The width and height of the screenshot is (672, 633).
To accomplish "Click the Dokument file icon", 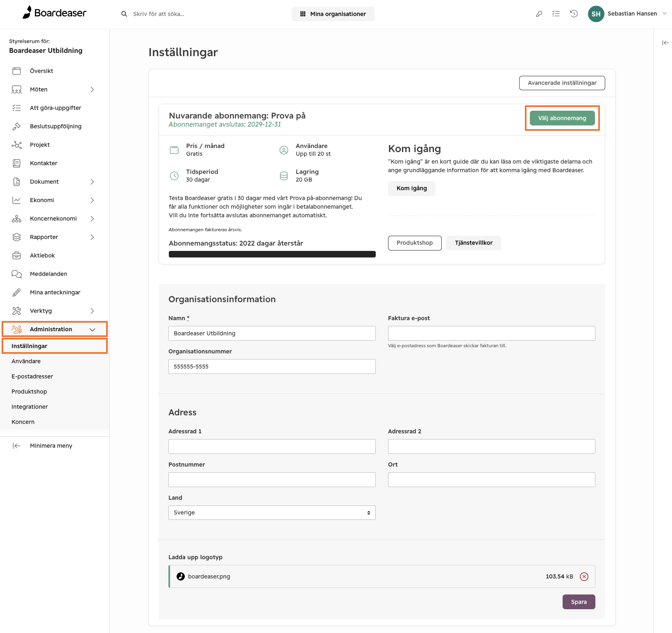I will coord(16,182).
